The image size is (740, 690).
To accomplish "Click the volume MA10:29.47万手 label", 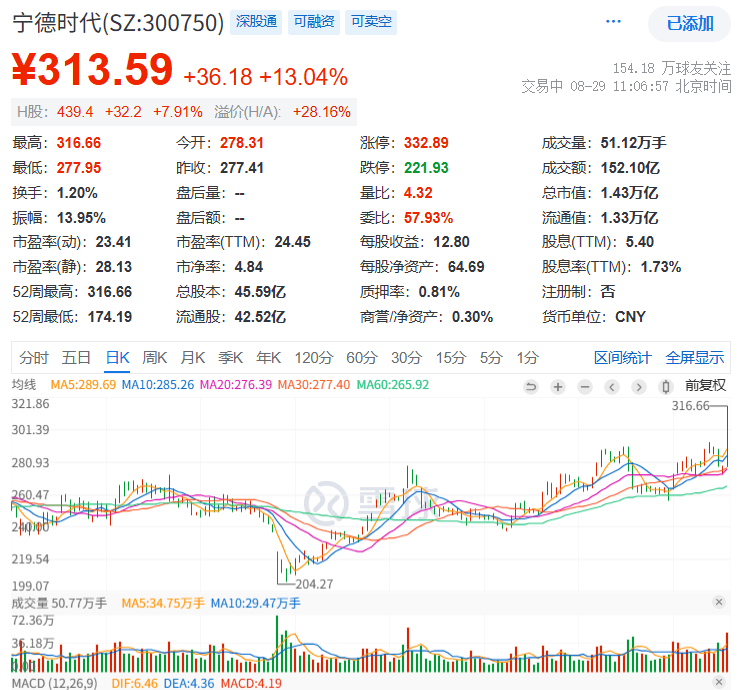I will (255, 603).
